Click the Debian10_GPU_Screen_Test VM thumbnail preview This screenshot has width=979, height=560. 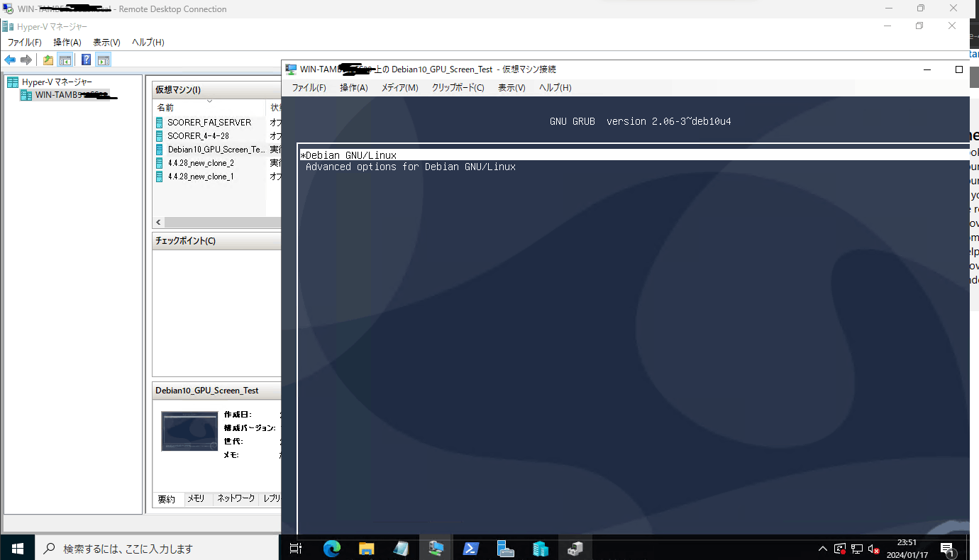[x=189, y=430]
